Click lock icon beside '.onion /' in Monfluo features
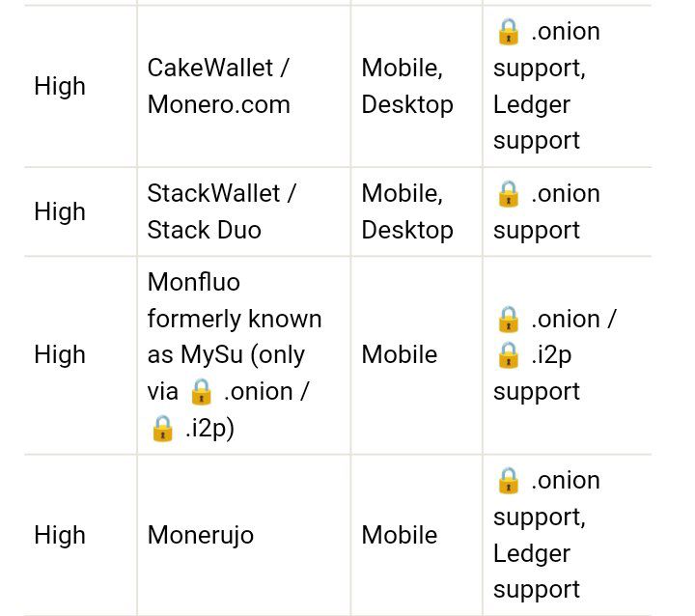The image size is (695, 616). coord(509,320)
